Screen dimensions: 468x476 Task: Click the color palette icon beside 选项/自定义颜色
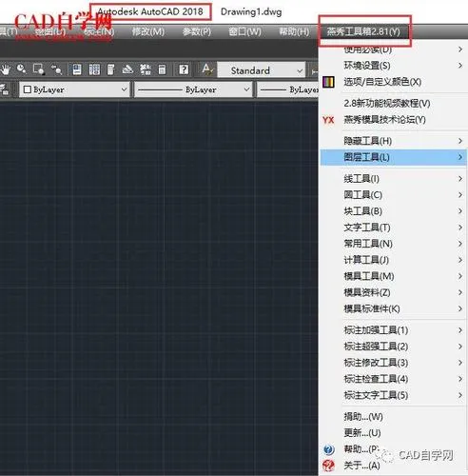coord(328,82)
